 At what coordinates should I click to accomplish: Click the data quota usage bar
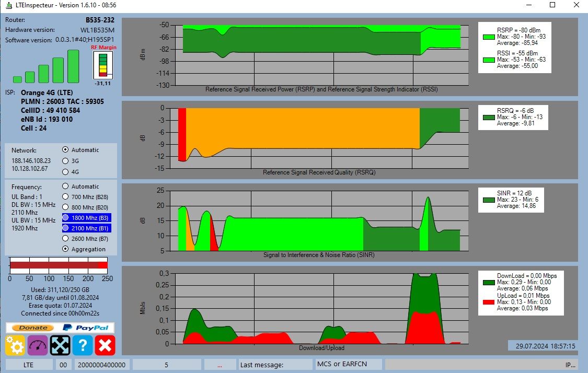tap(59, 265)
